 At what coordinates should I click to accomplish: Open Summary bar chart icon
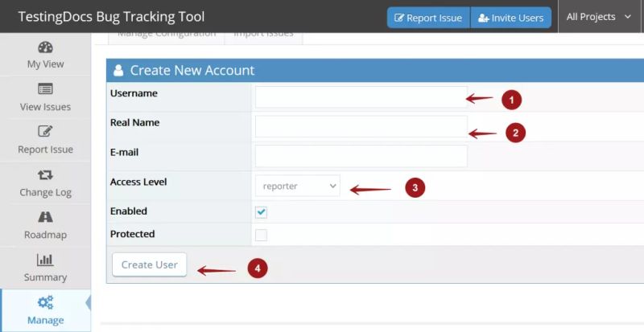(45, 260)
